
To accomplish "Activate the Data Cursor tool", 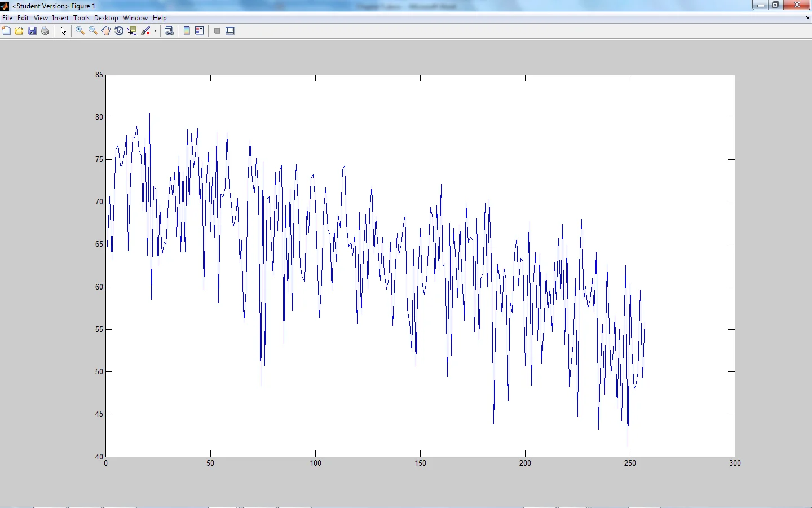I will (x=132, y=31).
